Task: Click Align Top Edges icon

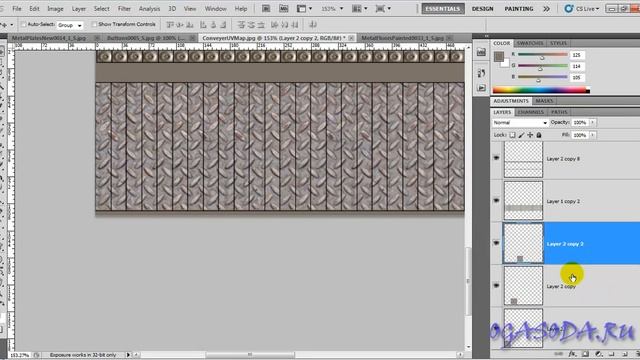Action: (170, 25)
